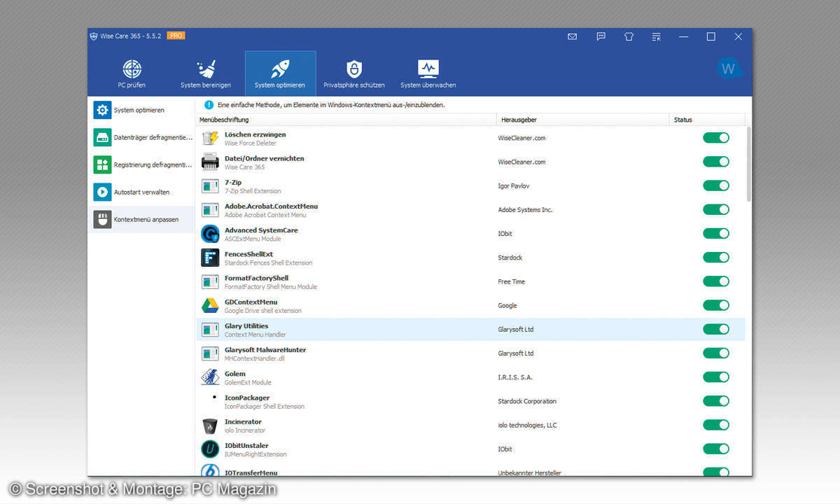Select Kontextmenü anpassen in sidebar
840x504 pixels.
(x=141, y=219)
